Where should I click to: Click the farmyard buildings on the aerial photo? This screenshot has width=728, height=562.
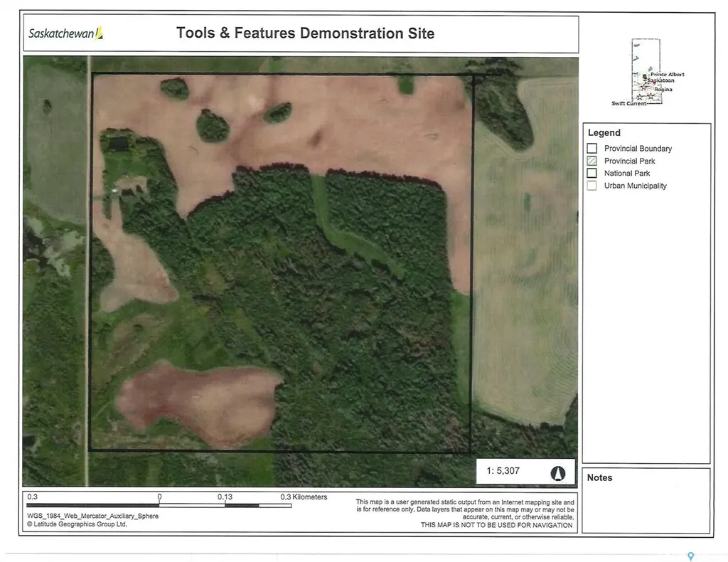point(129,186)
